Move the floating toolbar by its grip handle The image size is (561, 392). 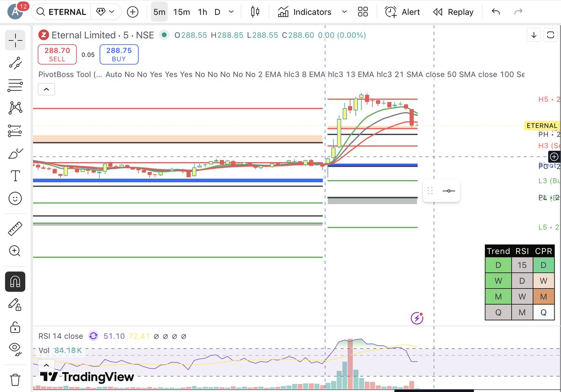pos(431,191)
